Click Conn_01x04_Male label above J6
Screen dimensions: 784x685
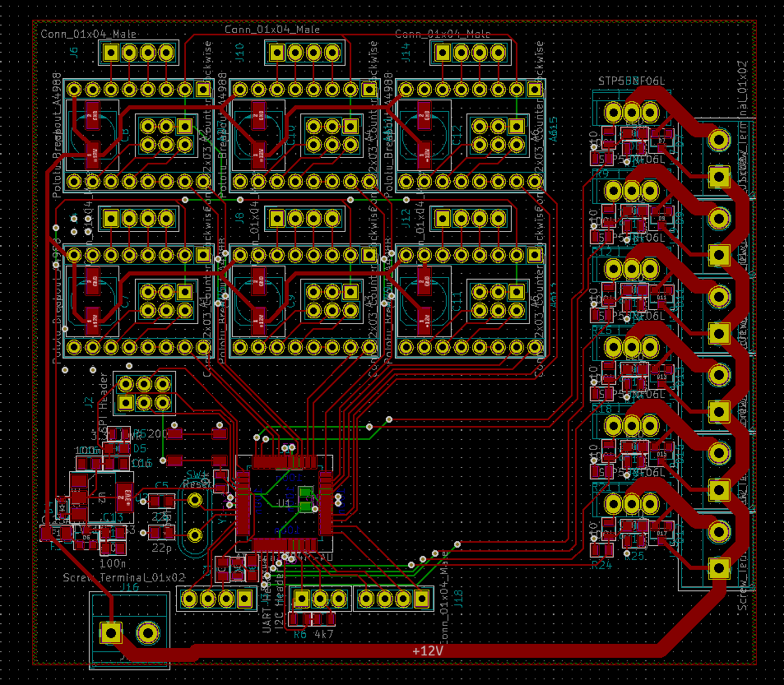(89, 34)
